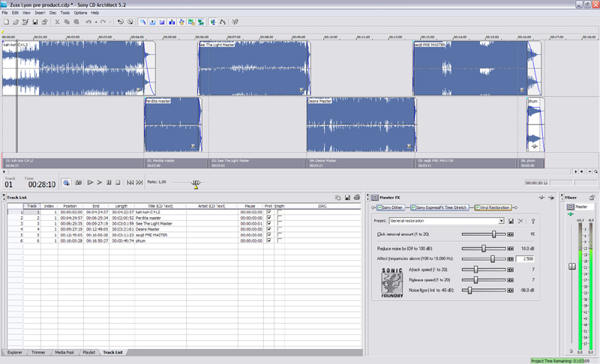This screenshot has height=364, width=600.
Task: Toggle Emph checkbox for Desire Master
Action: point(279,229)
